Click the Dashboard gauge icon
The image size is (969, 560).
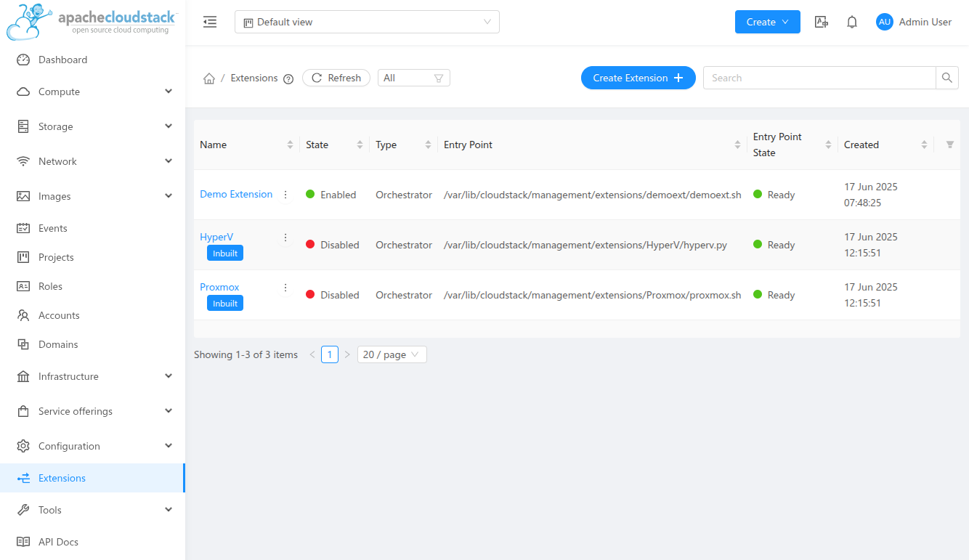pos(23,60)
